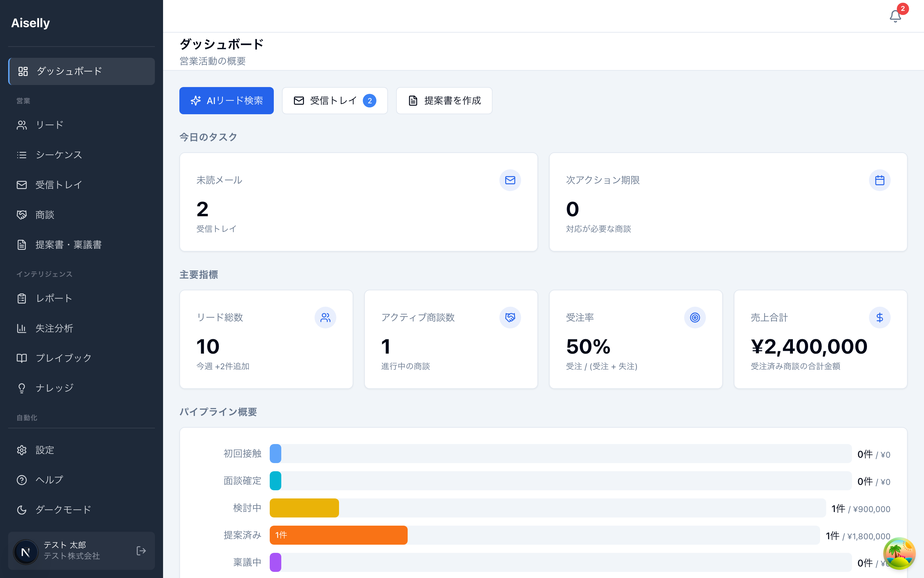Click the 設定 gear icon
The height and width of the screenshot is (578, 924).
[x=22, y=450]
